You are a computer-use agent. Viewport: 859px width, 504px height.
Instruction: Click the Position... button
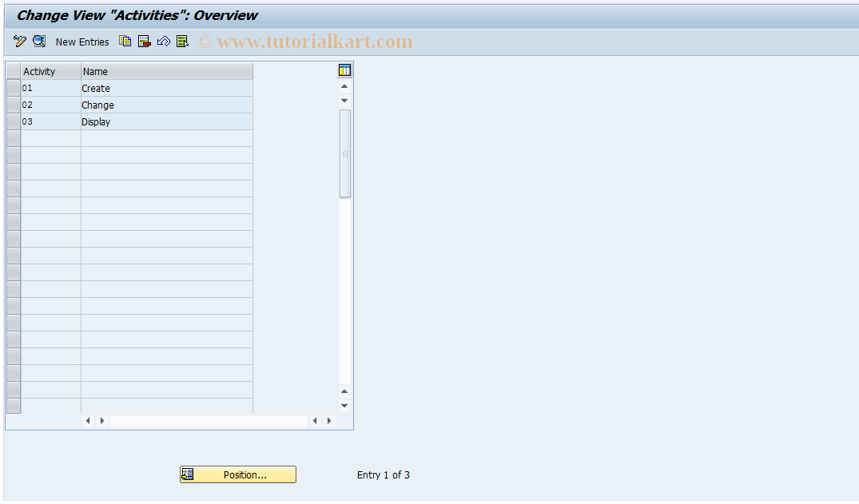(238, 474)
